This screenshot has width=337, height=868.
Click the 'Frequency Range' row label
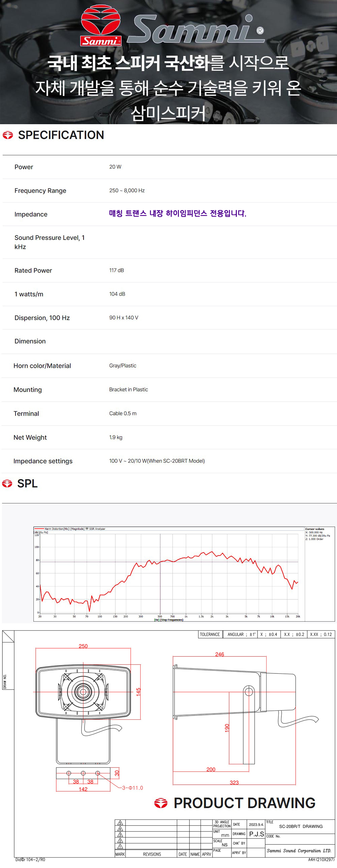click(x=40, y=191)
